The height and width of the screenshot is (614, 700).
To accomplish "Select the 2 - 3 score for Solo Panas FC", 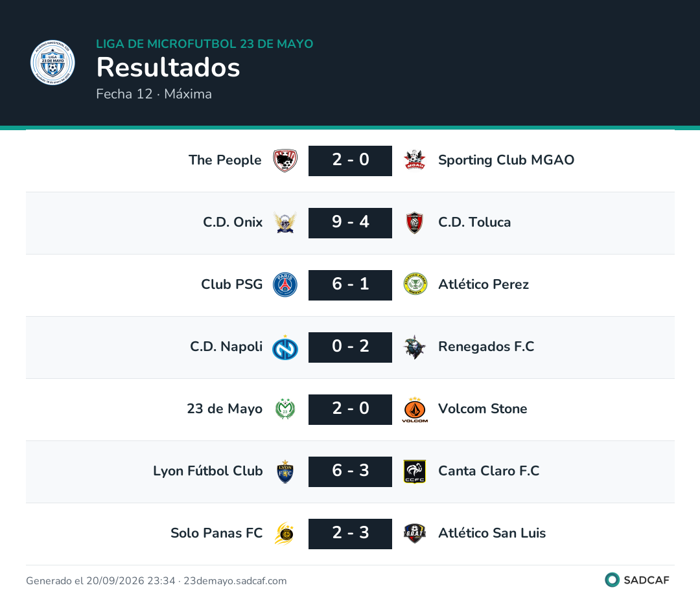I will [350, 534].
